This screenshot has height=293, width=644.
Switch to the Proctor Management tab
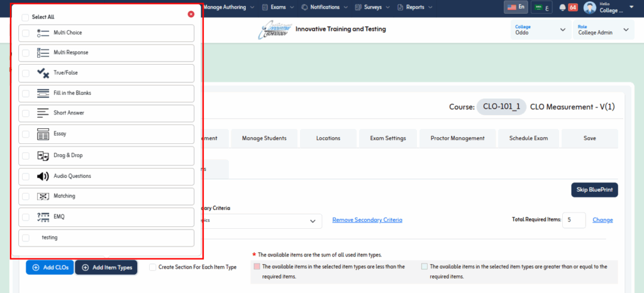point(457,138)
